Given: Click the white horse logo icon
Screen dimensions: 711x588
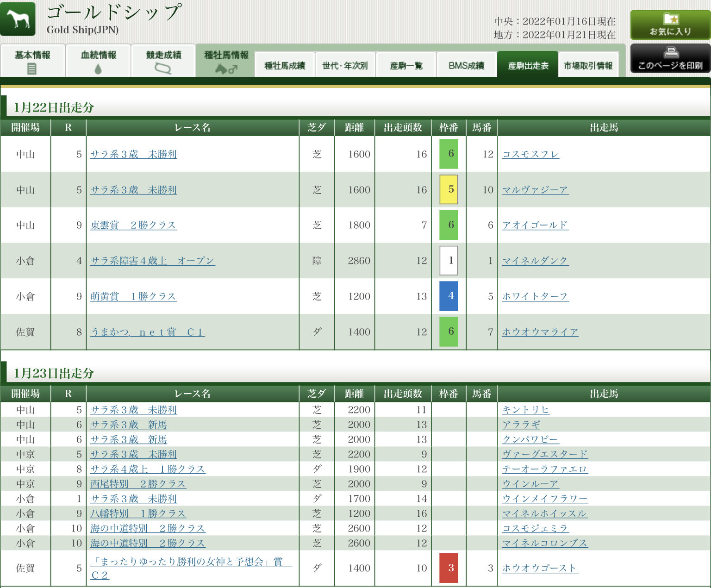Looking at the screenshot, I should (18, 19).
